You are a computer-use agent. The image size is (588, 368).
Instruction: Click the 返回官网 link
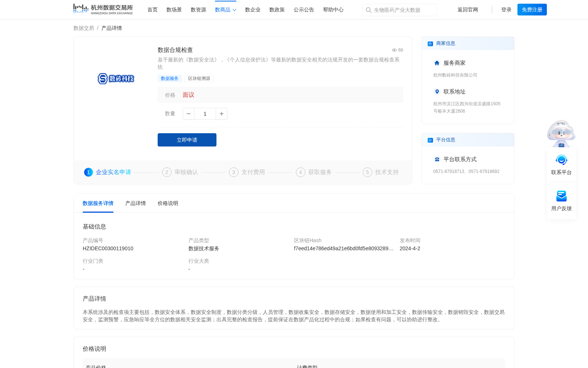tap(468, 10)
